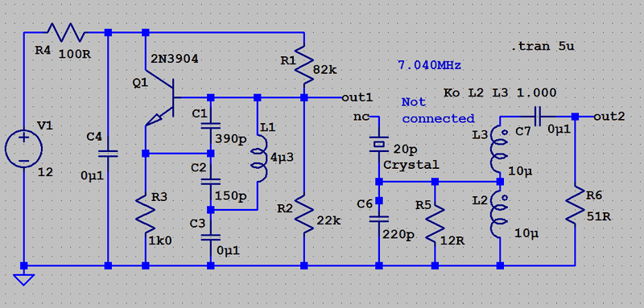Click the 7.040MHz comment text
The image size is (644, 308).
[429, 65]
